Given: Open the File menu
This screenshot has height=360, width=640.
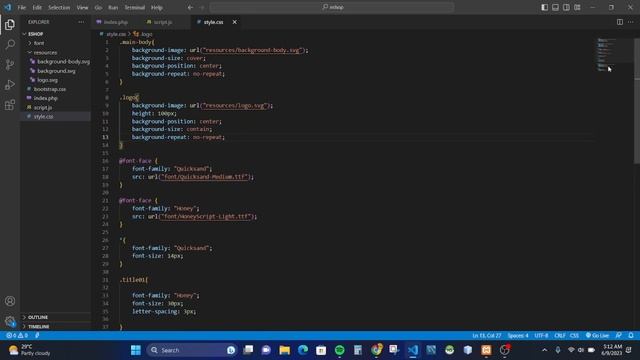Looking at the screenshot, I should [22, 7].
